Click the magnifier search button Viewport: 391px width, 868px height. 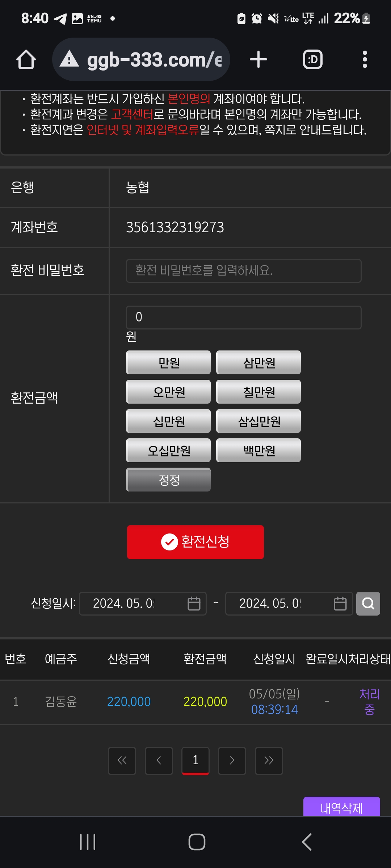coord(368,603)
